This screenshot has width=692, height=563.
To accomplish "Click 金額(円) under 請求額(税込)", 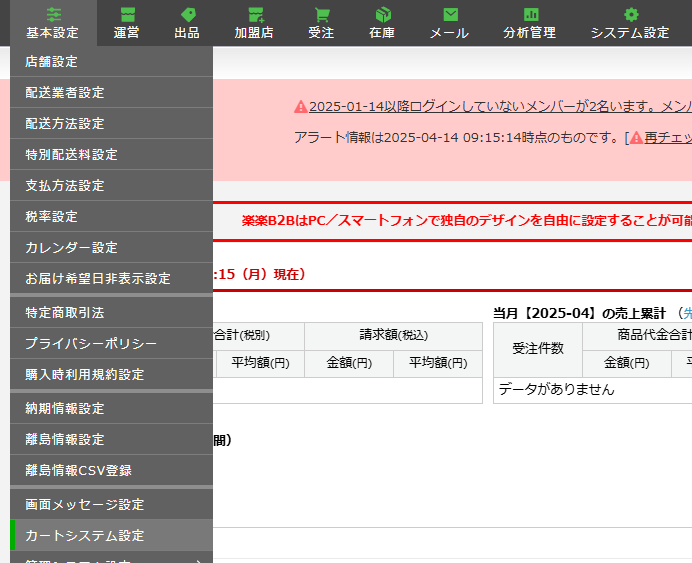I will [349, 363].
